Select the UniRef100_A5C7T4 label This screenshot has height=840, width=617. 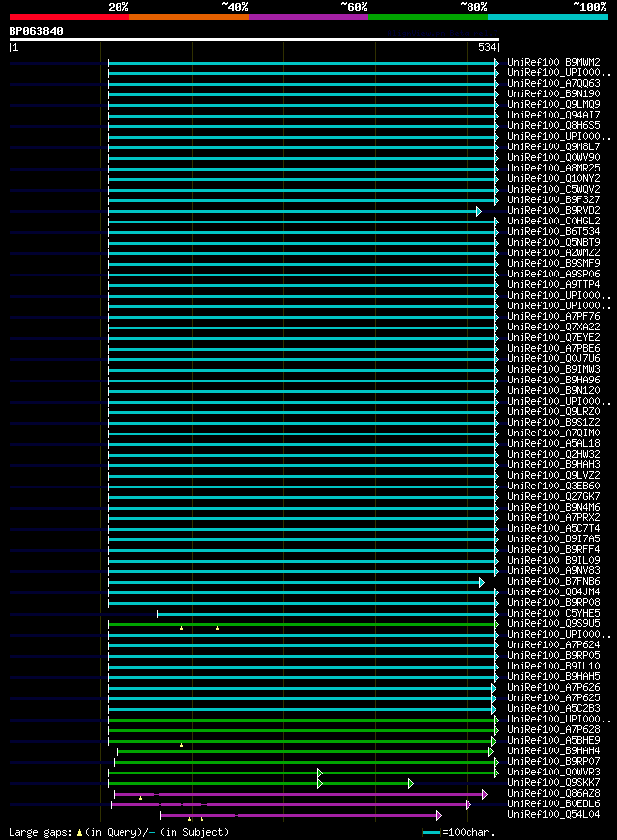pyautogui.click(x=553, y=529)
